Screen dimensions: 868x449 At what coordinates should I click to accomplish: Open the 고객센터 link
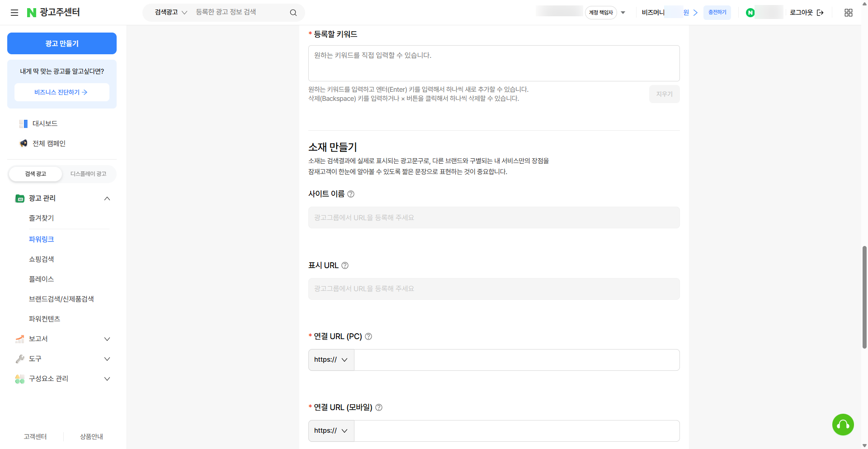pos(35,436)
